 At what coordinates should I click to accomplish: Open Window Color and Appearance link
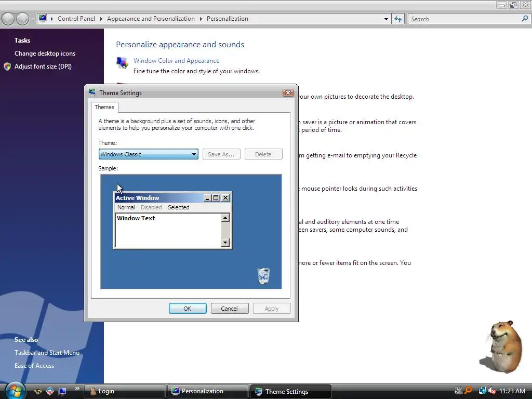pyautogui.click(x=177, y=61)
